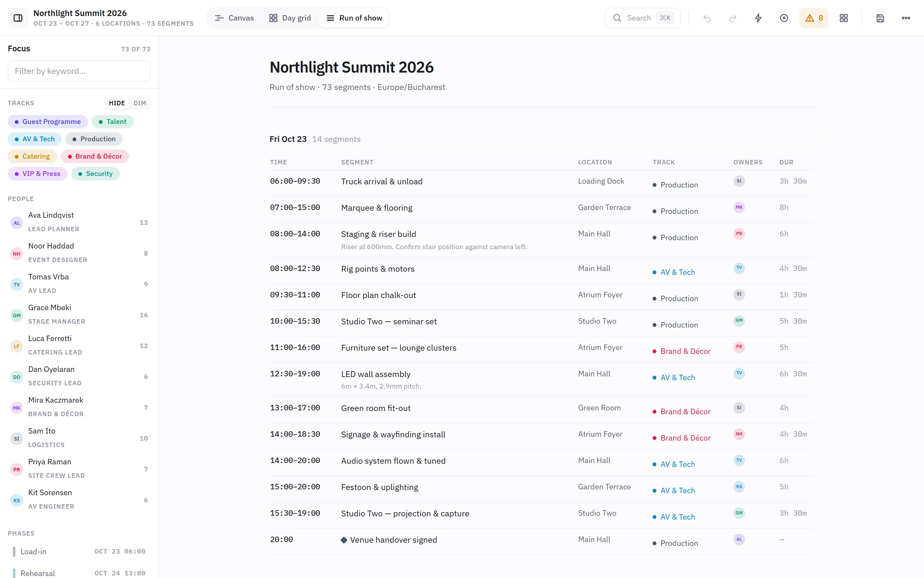924x578 pixels.
Task: Switch to the Day grid tab
Action: (x=290, y=18)
